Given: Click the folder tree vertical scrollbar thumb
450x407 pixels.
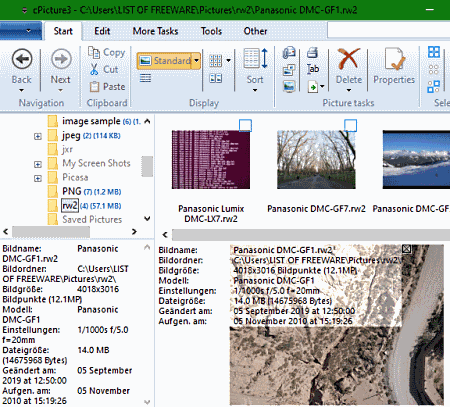Looking at the screenshot, I should (x=147, y=166).
